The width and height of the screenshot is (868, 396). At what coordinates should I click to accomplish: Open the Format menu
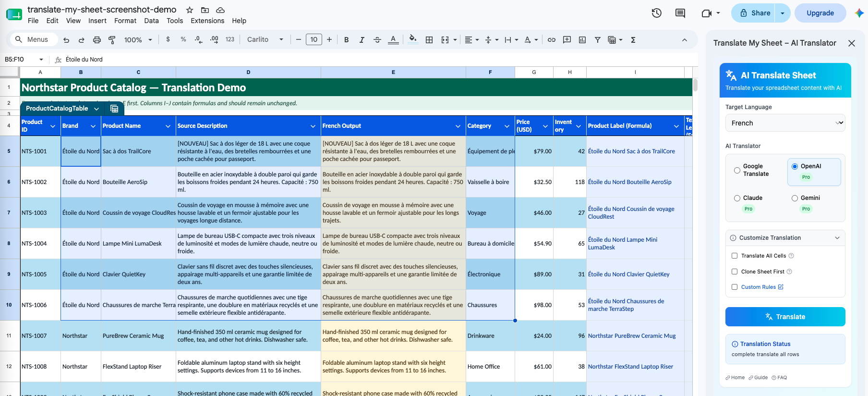[125, 21]
